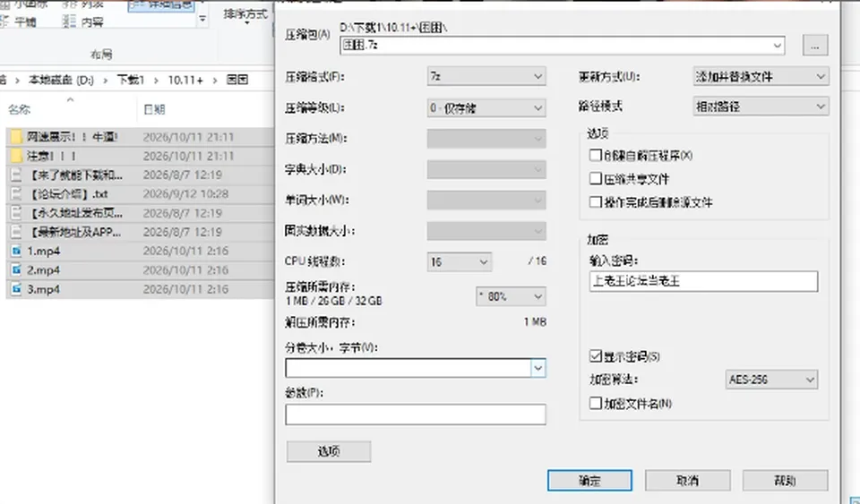Open 压缩格式 7z dropdown
Screen dimensions: 860x504
pos(486,76)
